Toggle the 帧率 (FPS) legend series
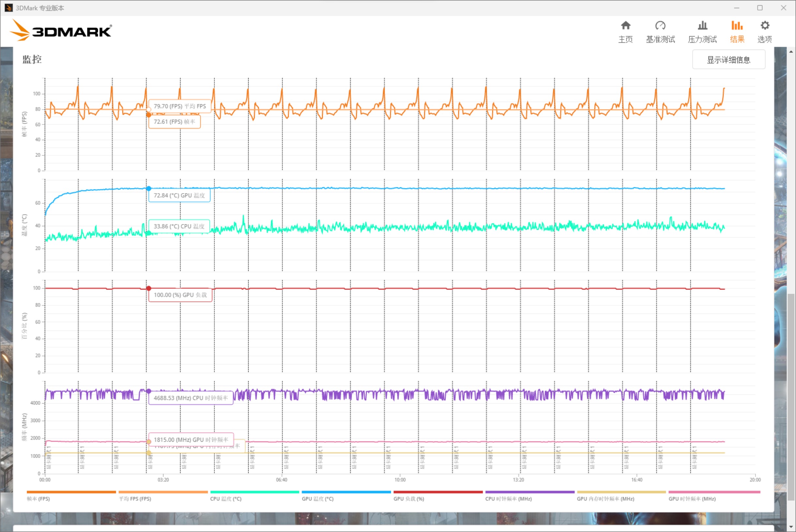 (38, 499)
